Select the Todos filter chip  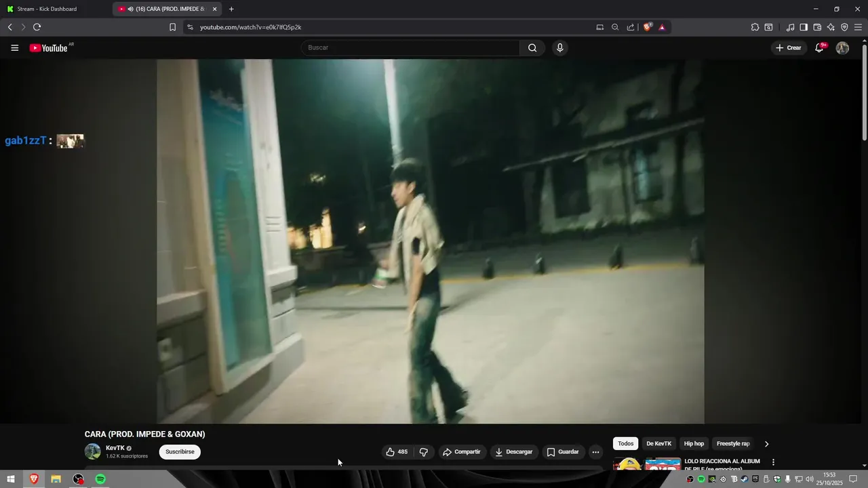click(625, 444)
